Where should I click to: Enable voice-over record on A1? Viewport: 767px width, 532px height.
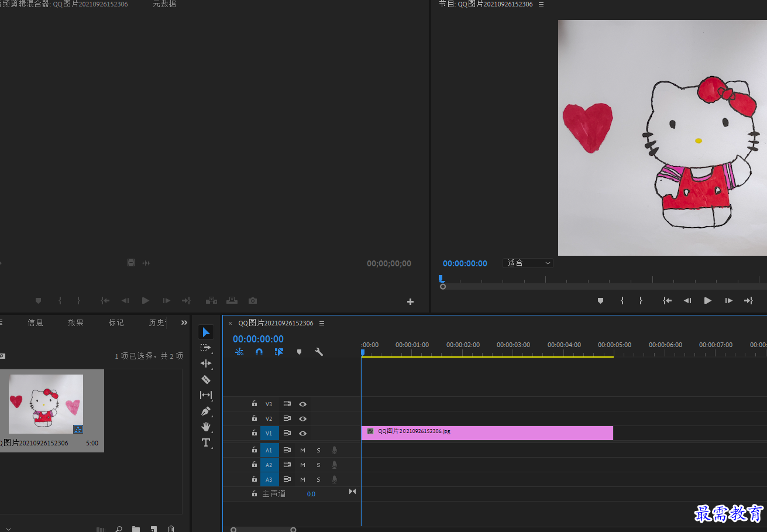(334, 450)
